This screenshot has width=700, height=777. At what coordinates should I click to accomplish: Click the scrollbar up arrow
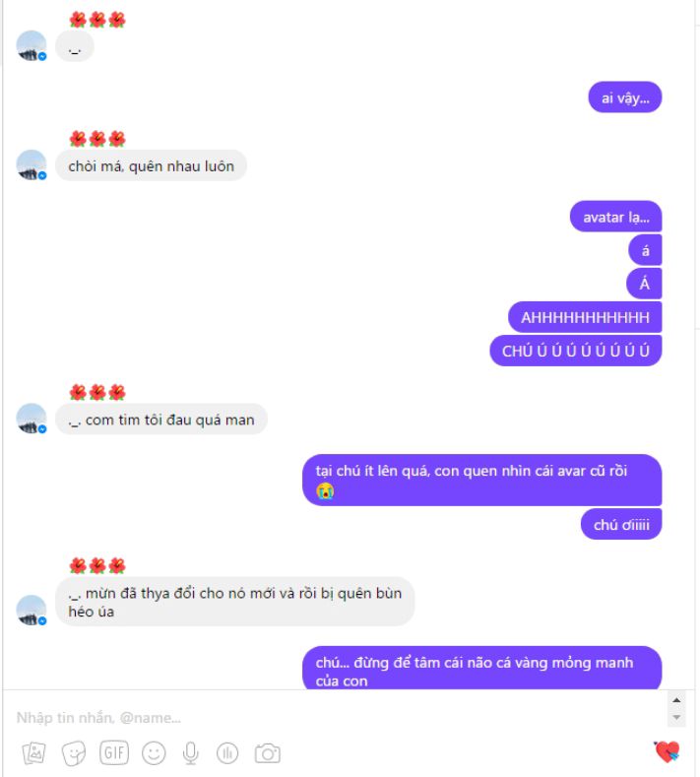click(x=676, y=700)
